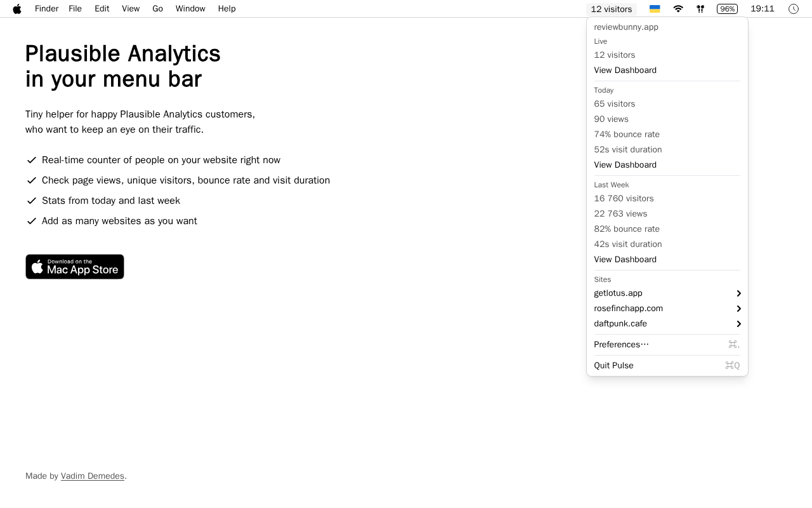812x508 pixels.
Task: Follow the Vadim Demedes link
Action: coord(93,476)
